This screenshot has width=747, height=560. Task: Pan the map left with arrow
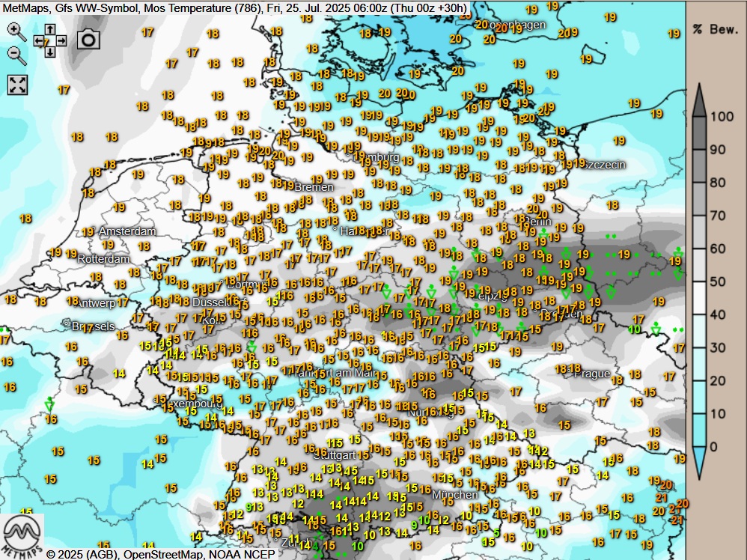pyautogui.click(x=38, y=41)
